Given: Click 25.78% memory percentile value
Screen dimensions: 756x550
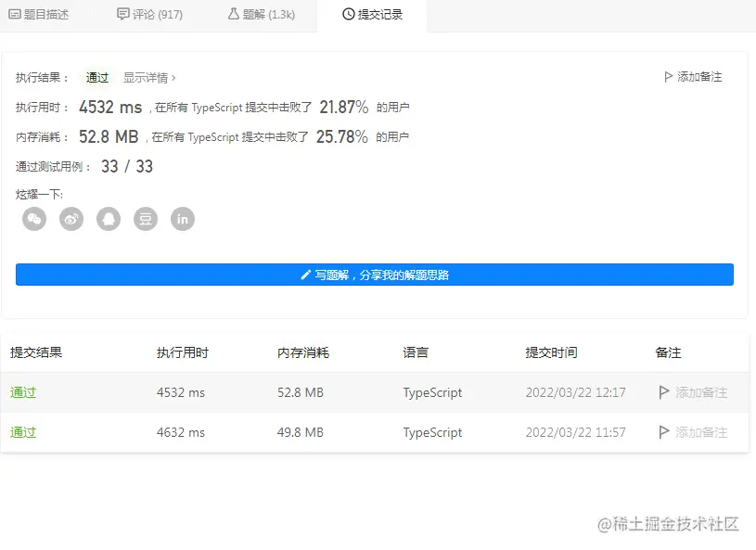Looking at the screenshot, I should pyautogui.click(x=342, y=137).
